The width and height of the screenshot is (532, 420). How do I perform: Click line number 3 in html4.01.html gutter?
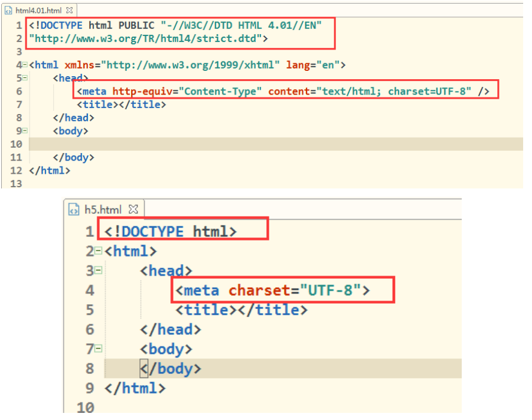19,51
